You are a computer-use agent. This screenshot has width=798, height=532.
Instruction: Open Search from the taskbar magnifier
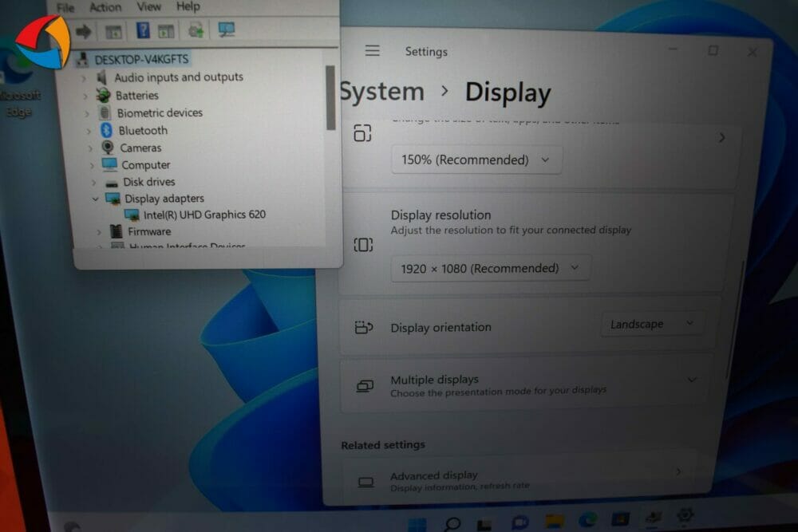coord(452,523)
